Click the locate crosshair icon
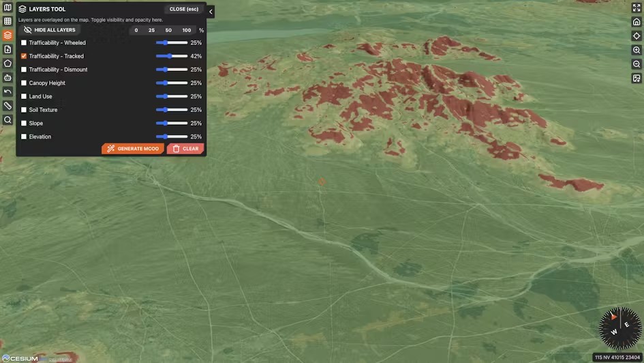 point(637,35)
